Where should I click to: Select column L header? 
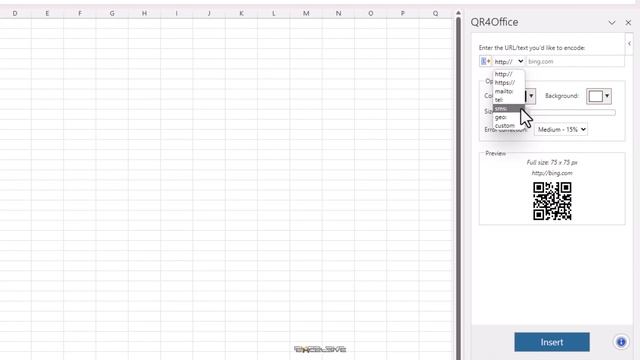point(273,13)
